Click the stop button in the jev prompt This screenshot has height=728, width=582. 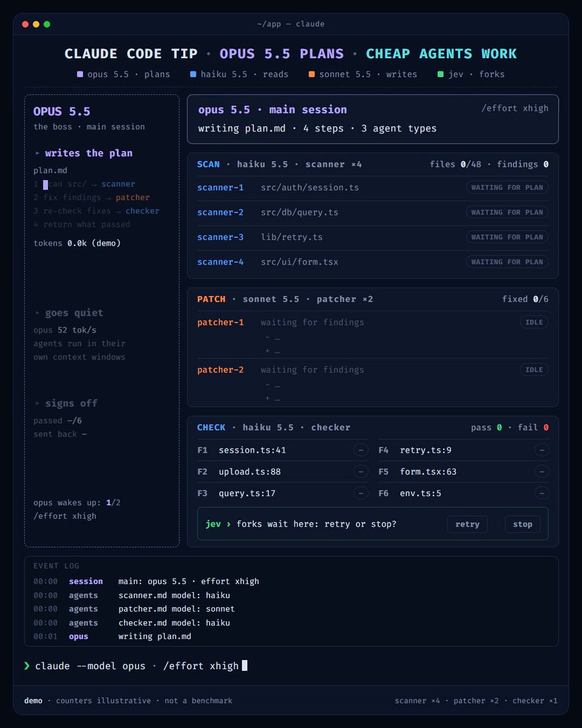523,524
